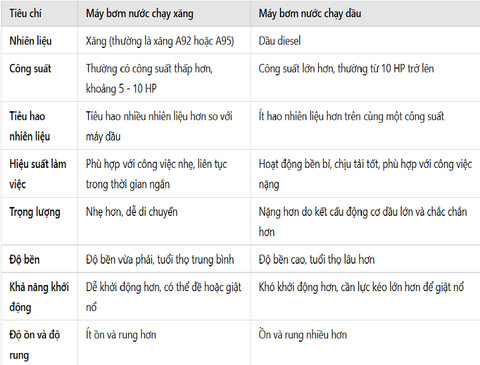The image size is (480, 365).
Task: Click the 'Nhiên liệu' row label
Action: click(30, 41)
